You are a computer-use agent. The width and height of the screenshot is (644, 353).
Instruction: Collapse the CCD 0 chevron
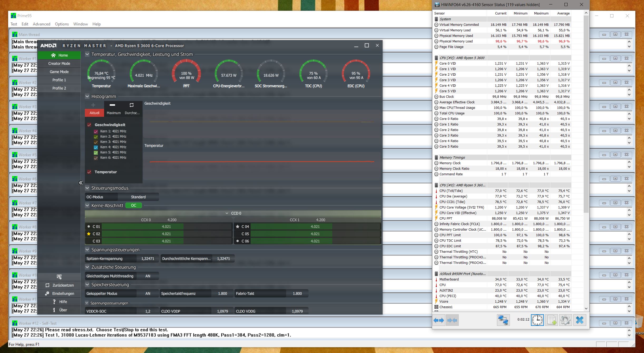tap(227, 213)
